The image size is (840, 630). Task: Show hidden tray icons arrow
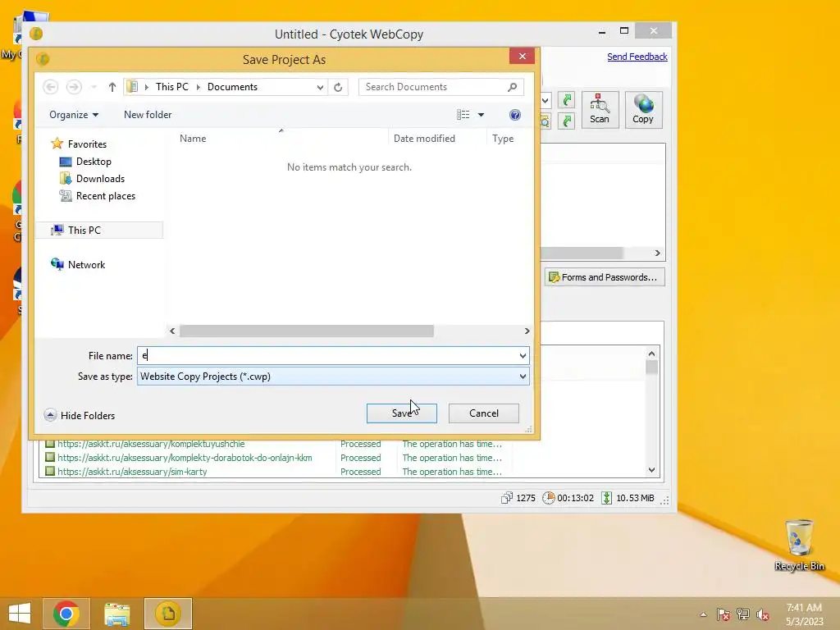coord(703,614)
